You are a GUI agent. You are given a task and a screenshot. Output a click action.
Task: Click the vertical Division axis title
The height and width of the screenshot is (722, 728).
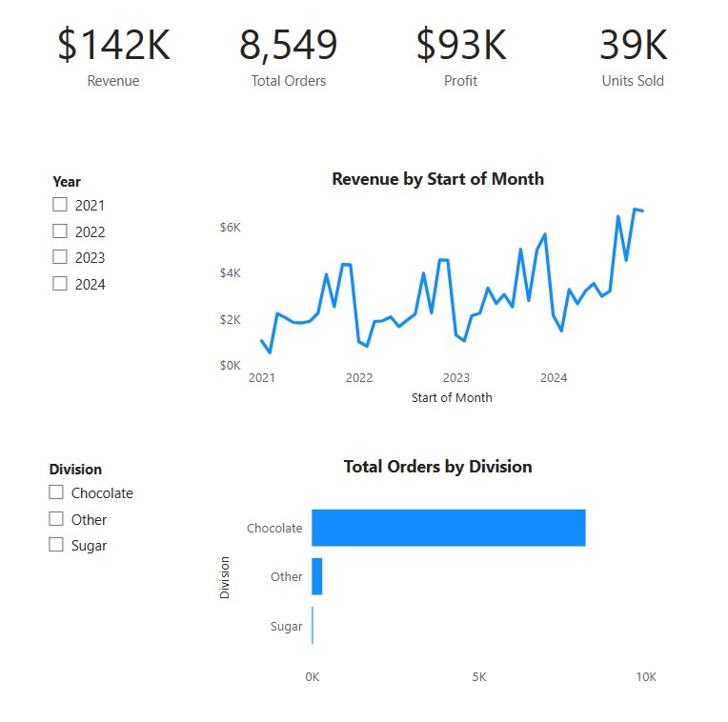click(x=225, y=577)
